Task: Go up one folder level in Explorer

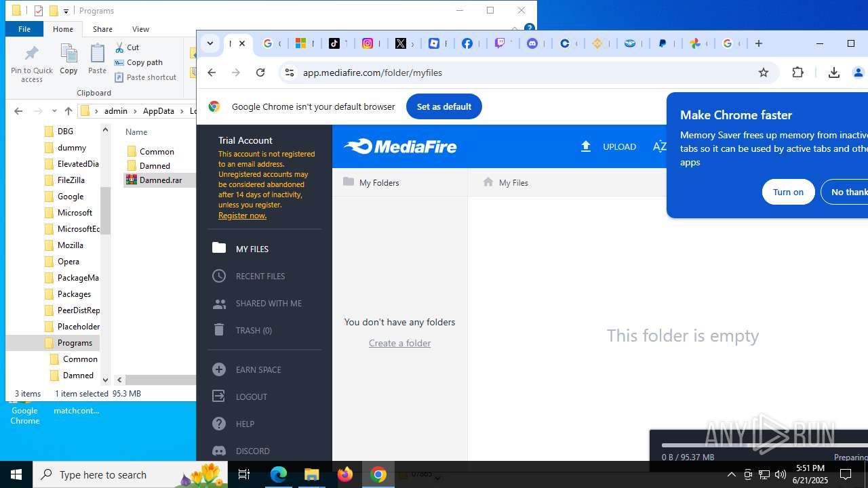Action: pyautogui.click(x=68, y=111)
